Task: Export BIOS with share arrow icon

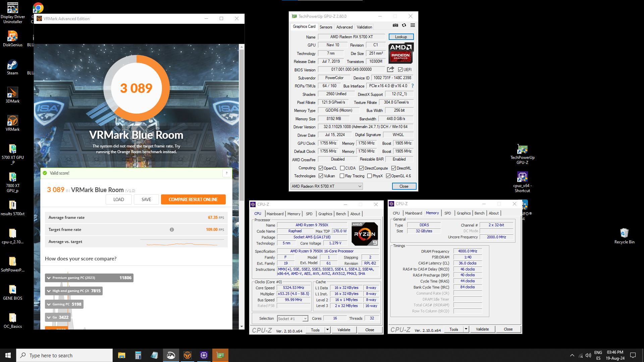Action: pyautogui.click(x=390, y=69)
